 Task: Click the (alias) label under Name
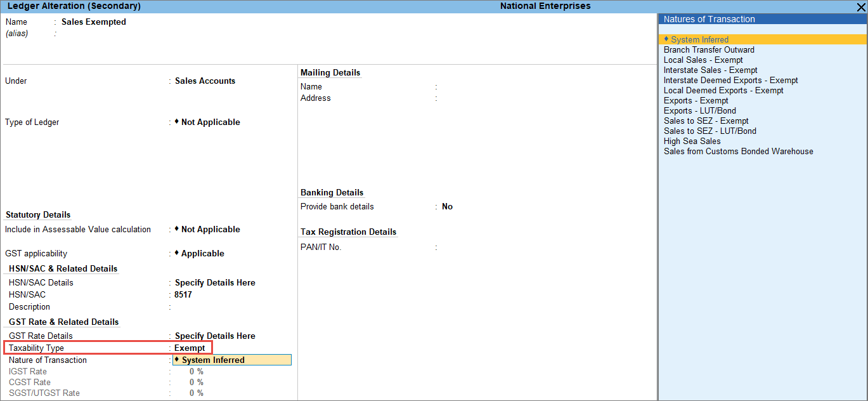click(x=16, y=33)
